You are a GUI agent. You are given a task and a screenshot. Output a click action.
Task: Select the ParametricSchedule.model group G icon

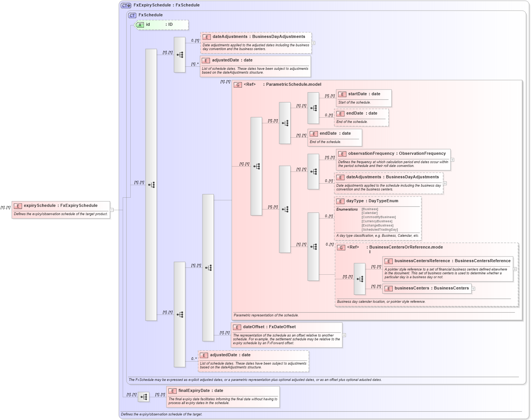pos(238,85)
